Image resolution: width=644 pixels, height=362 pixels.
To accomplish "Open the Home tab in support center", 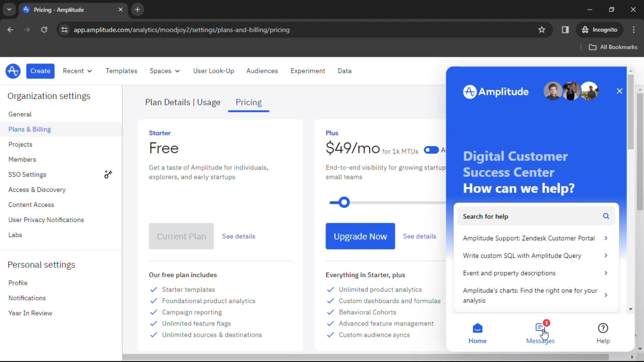I will point(477,333).
